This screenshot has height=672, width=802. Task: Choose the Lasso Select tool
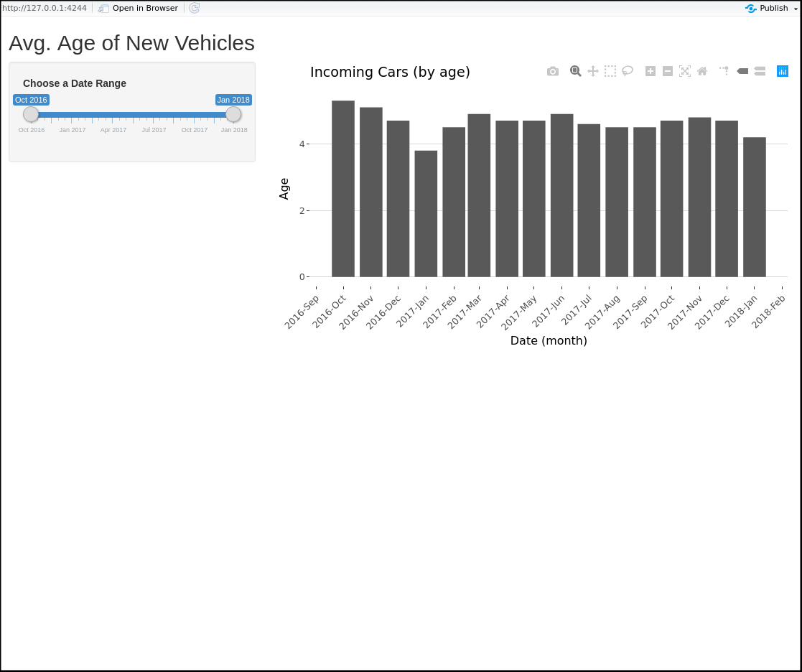(628, 71)
